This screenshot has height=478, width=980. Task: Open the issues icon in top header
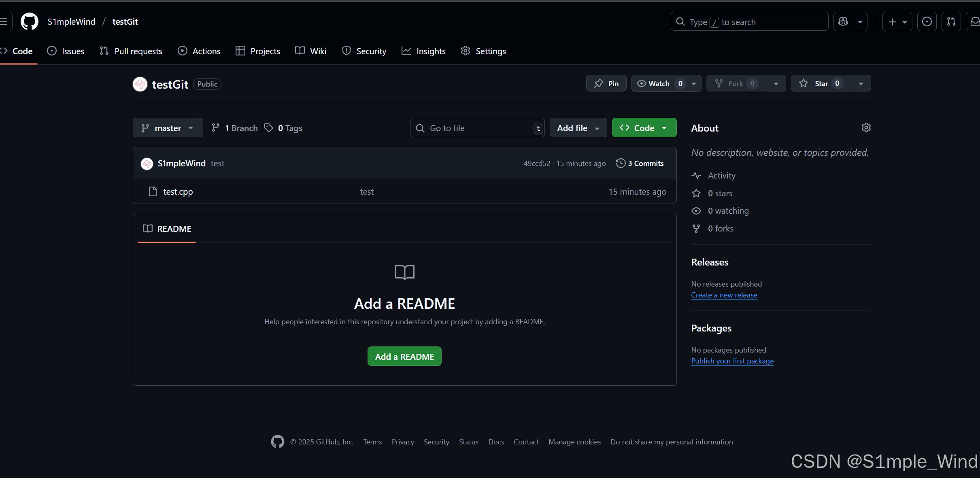pos(927,22)
